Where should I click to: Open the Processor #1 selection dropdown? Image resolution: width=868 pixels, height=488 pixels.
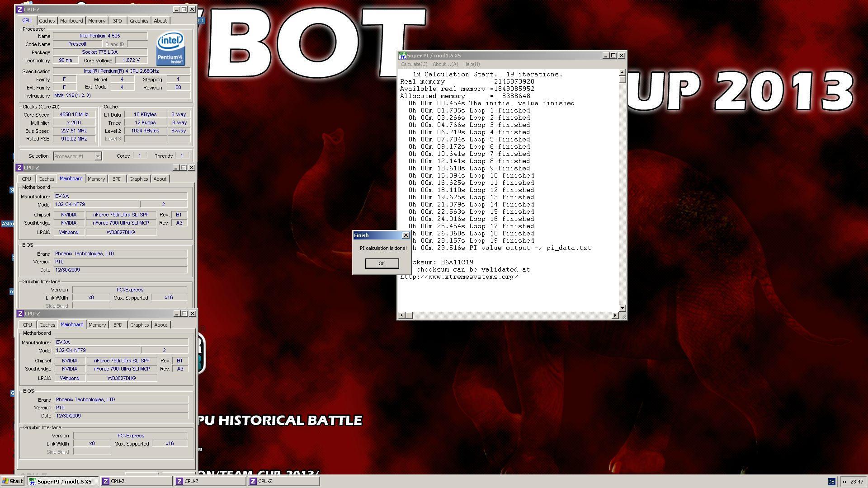click(x=77, y=156)
